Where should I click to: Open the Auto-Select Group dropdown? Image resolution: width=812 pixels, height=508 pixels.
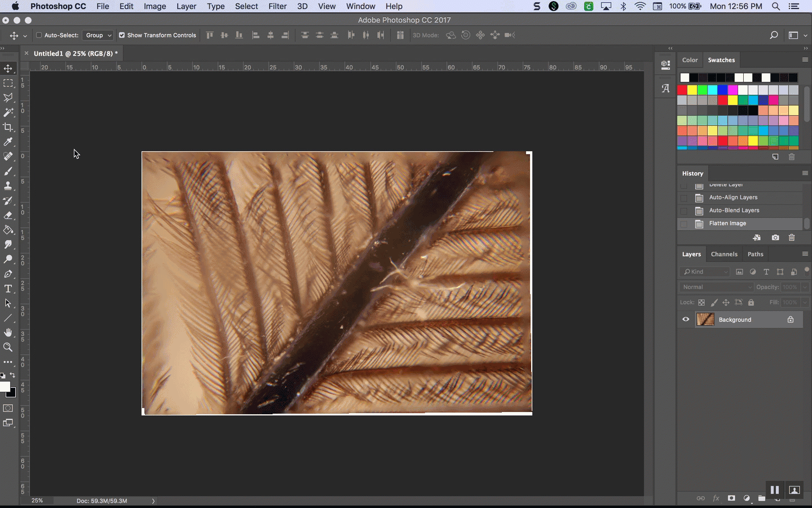[98, 35]
